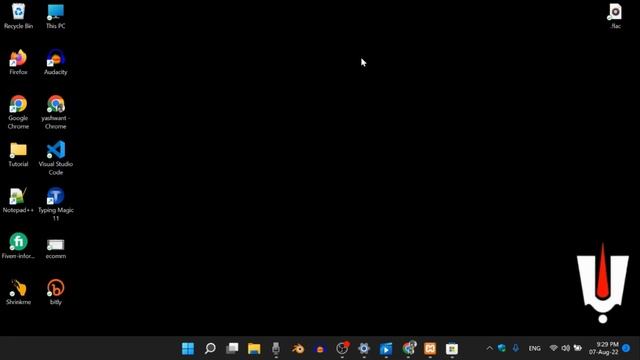Select the yashwant - Chrome shortcut
This screenshot has width=640, height=360.
click(x=56, y=112)
